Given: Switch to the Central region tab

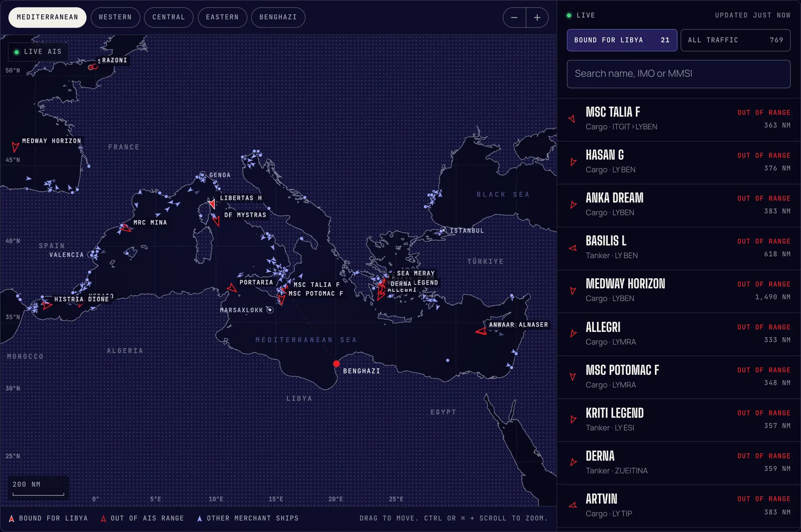Looking at the screenshot, I should click(x=169, y=18).
